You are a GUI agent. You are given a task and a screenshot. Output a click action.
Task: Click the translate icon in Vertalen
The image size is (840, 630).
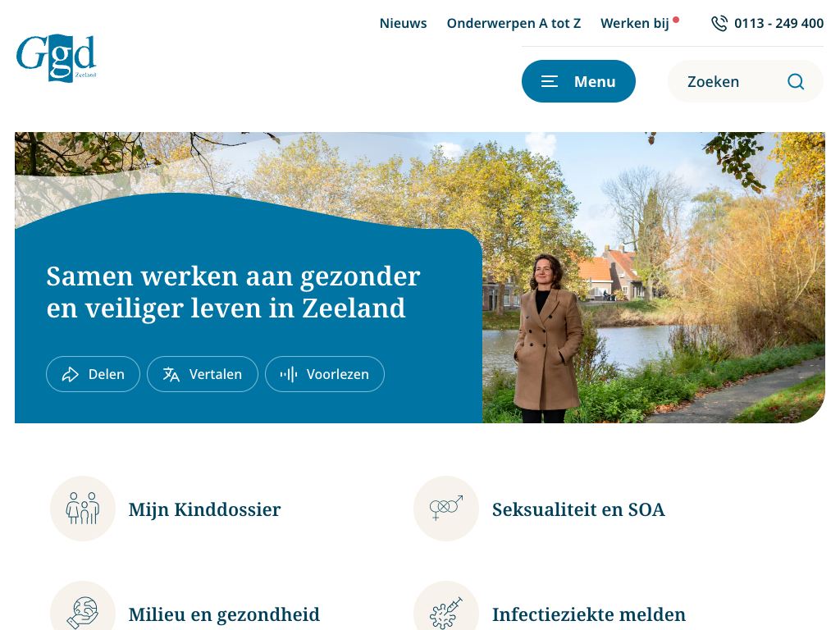point(171,374)
